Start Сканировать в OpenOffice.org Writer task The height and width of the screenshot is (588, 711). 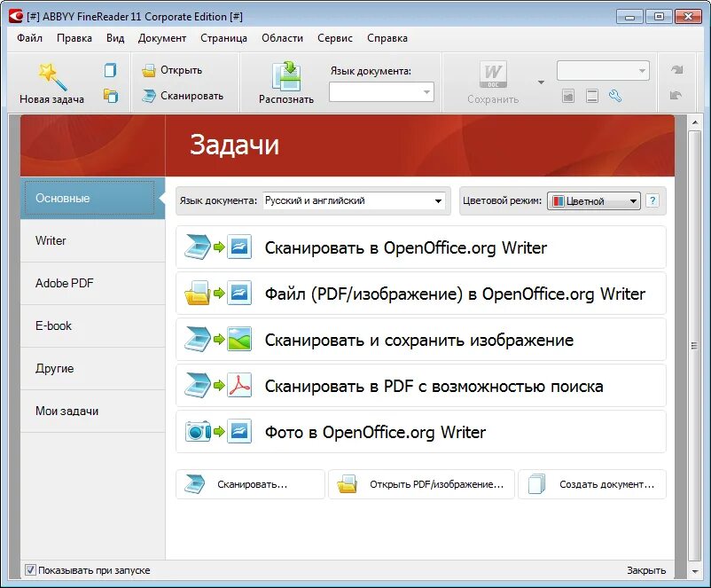pyautogui.click(x=421, y=247)
